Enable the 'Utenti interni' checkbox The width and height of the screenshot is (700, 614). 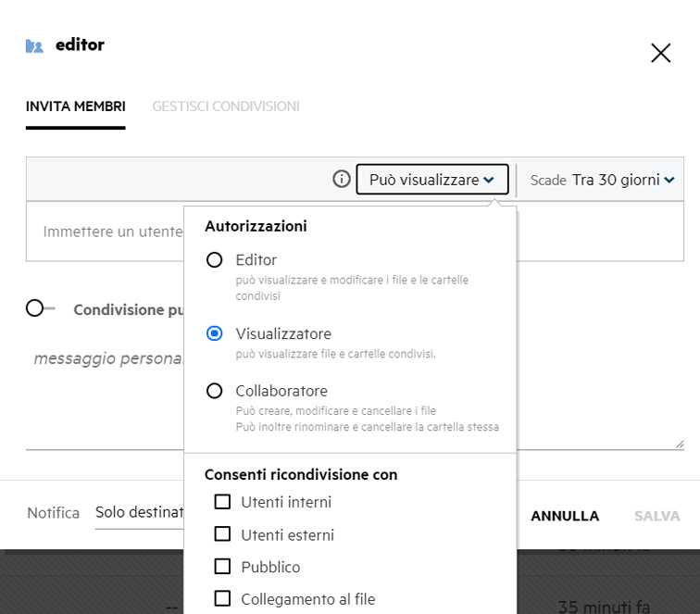click(222, 502)
